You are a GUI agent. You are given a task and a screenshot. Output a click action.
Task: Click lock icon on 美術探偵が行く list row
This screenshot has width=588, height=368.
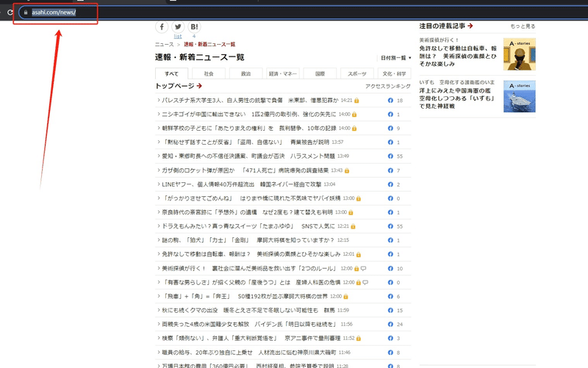point(356,268)
